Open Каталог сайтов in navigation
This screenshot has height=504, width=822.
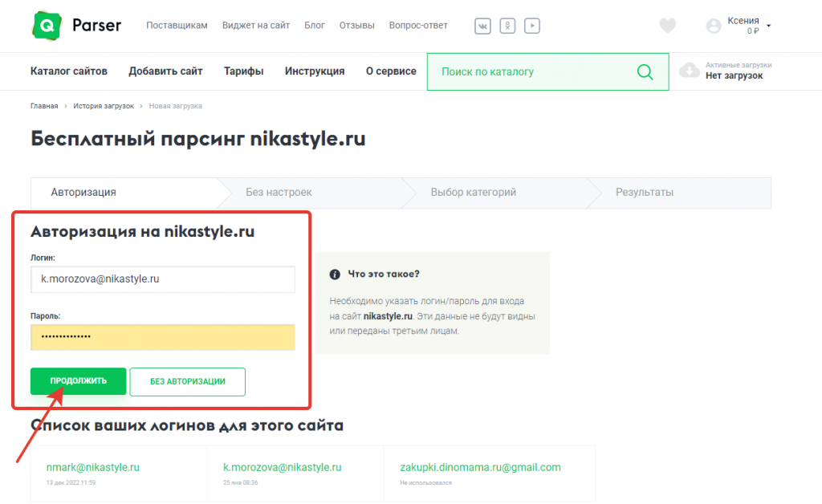[69, 71]
